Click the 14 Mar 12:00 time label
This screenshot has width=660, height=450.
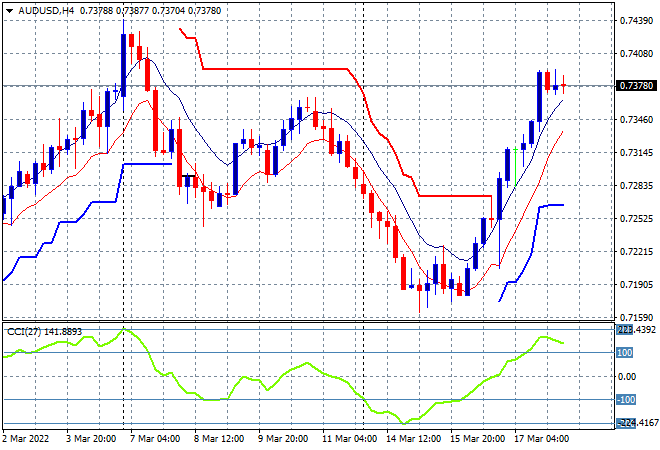413,439
